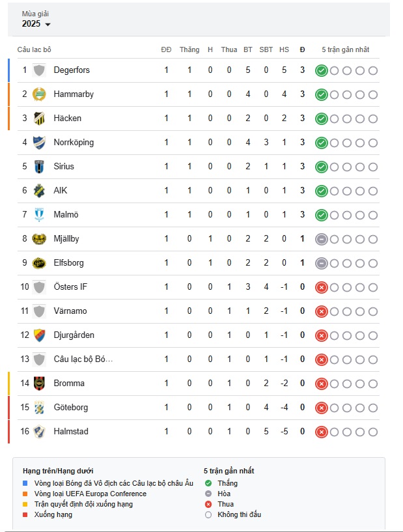Click the blue Champions League qualifier legend swatch
This screenshot has width=403, height=532.
click(x=25, y=483)
